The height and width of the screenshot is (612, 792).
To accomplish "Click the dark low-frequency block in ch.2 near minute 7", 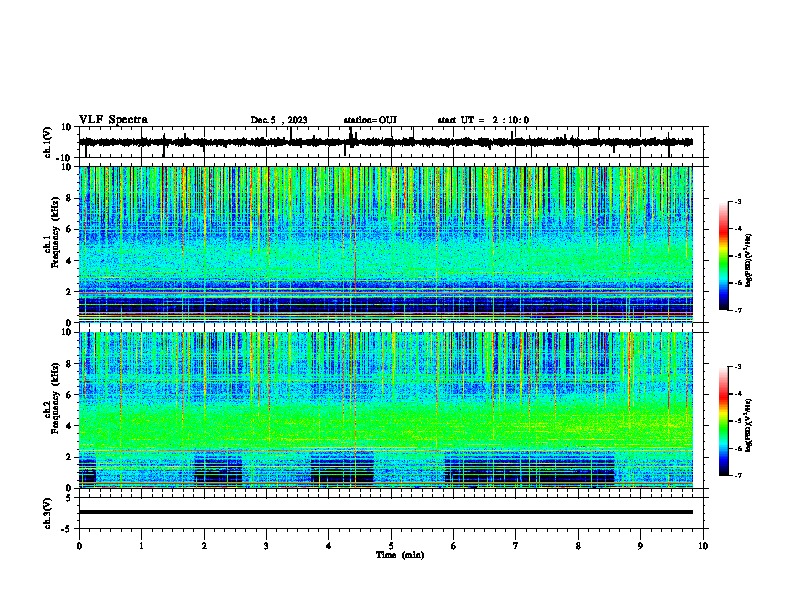I will (x=529, y=471).
